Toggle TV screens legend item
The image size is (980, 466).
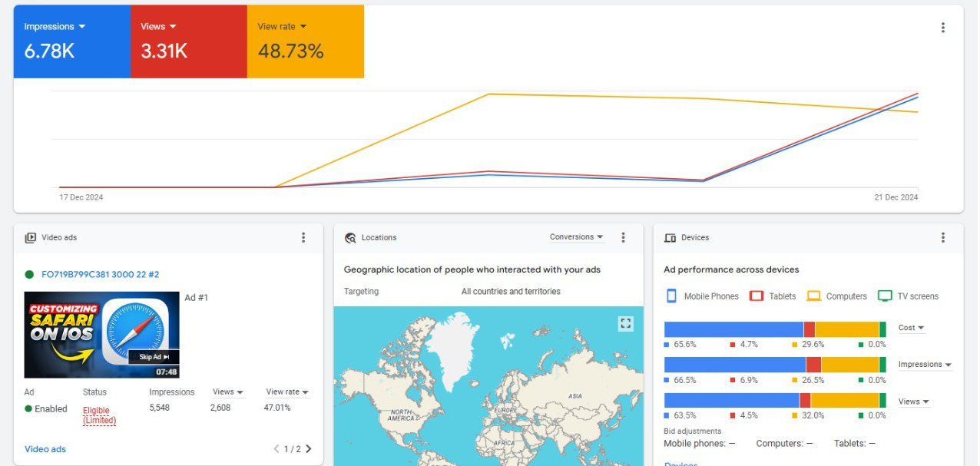click(908, 296)
